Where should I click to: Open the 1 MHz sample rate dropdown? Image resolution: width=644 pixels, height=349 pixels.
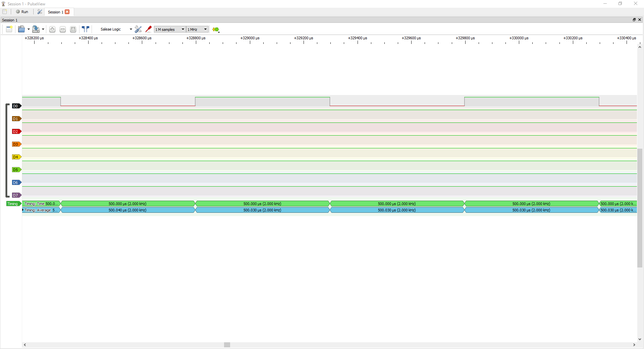(198, 30)
